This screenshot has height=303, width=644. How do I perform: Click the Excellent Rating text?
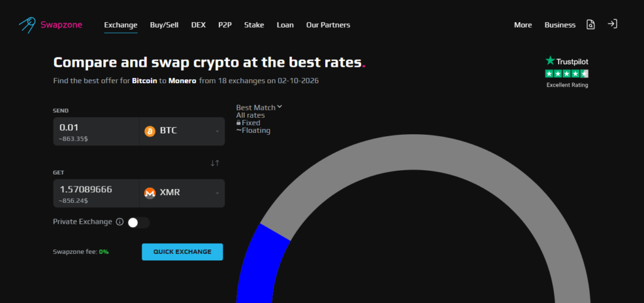pos(567,85)
